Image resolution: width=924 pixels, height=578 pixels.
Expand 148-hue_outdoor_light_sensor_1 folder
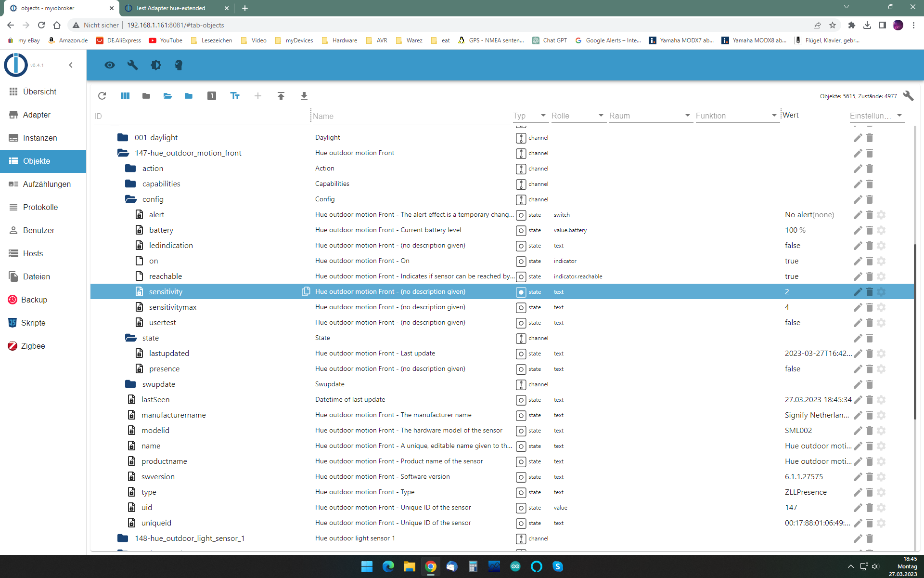click(123, 538)
